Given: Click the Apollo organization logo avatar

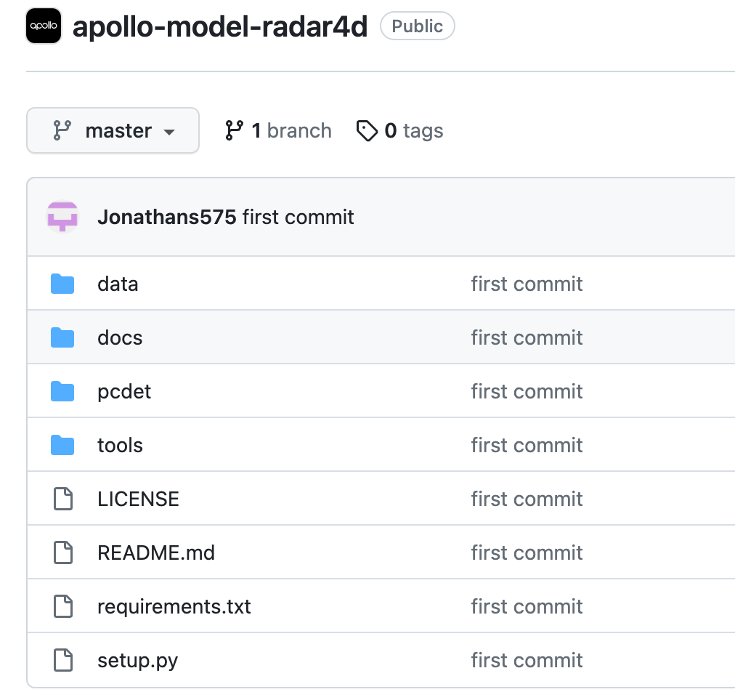Looking at the screenshot, I should (43, 26).
